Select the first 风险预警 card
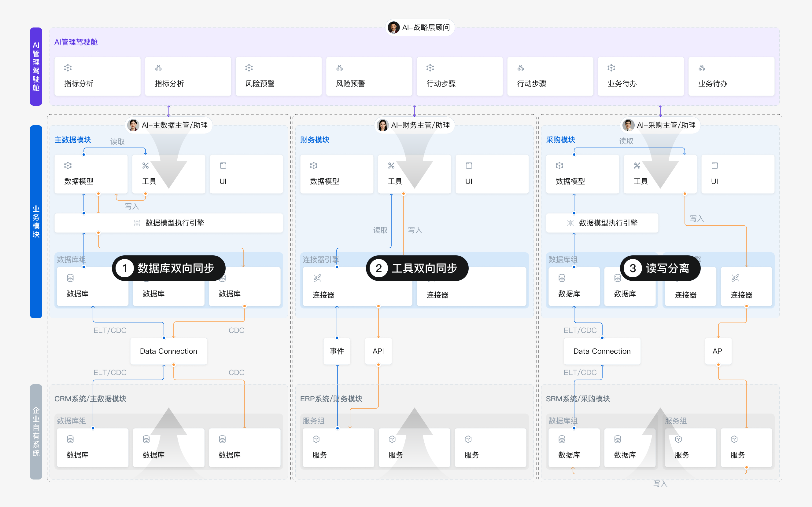The height and width of the screenshot is (507, 812). [279, 76]
